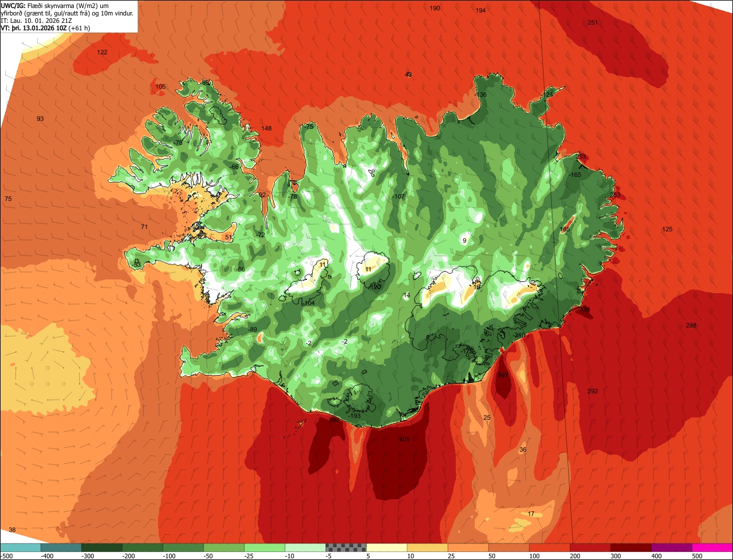Click the '194' flux value at the top
This screenshot has height=560, width=733.
click(480, 10)
